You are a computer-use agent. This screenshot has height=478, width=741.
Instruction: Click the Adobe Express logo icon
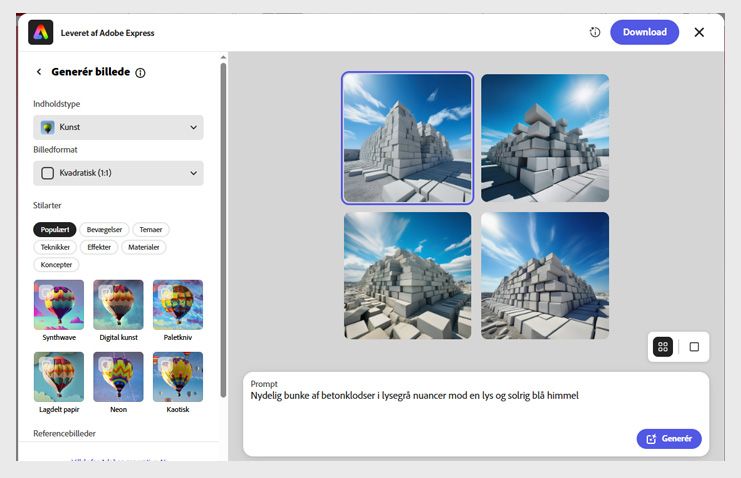click(x=41, y=32)
